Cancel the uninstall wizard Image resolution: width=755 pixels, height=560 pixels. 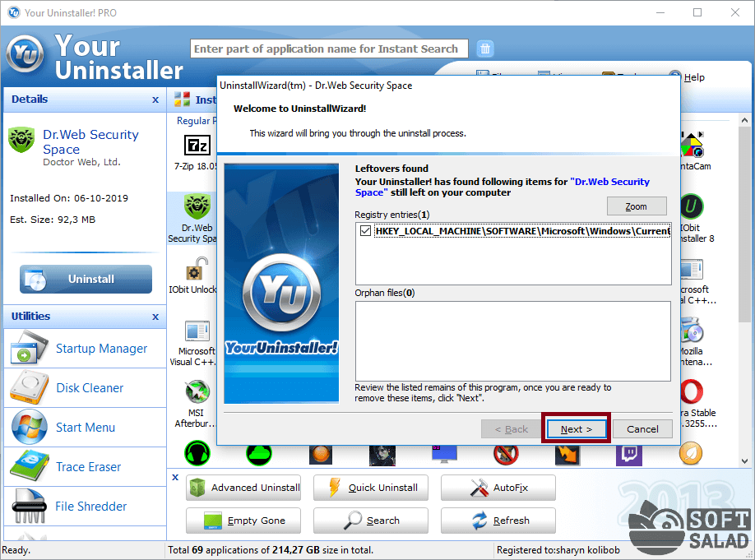click(x=642, y=429)
